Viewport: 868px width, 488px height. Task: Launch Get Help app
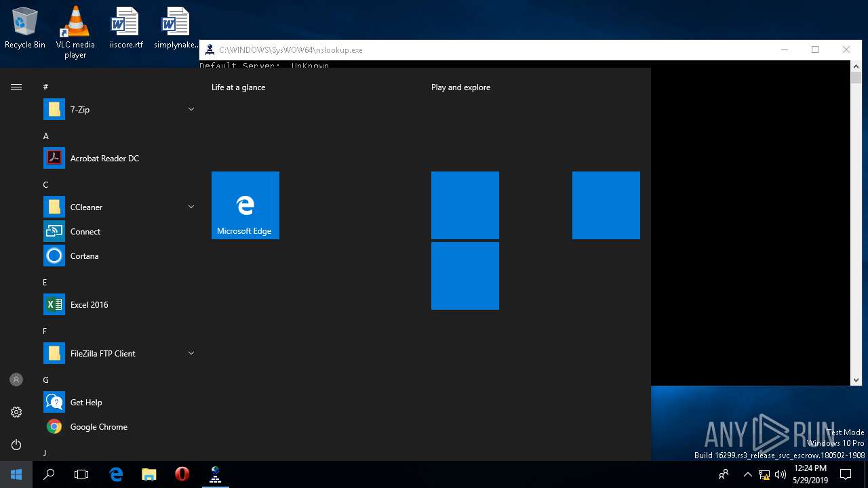click(119, 402)
